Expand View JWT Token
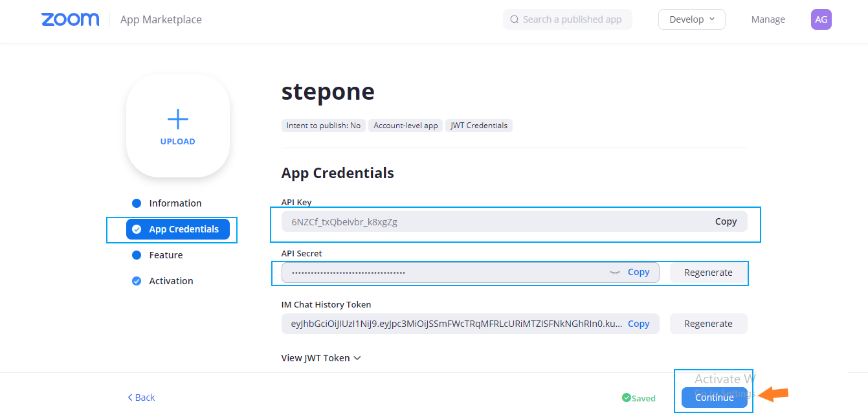This screenshot has width=868, height=415. point(321,358)
